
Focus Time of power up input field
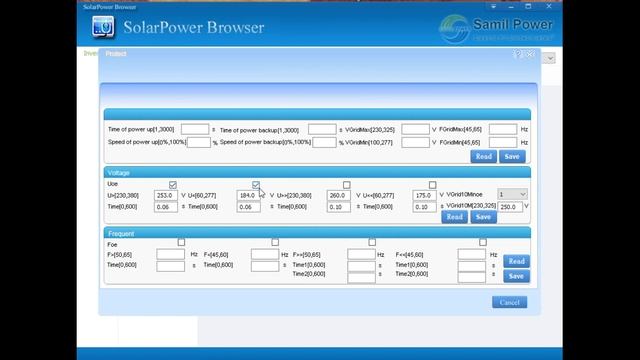tap(195, 129)
